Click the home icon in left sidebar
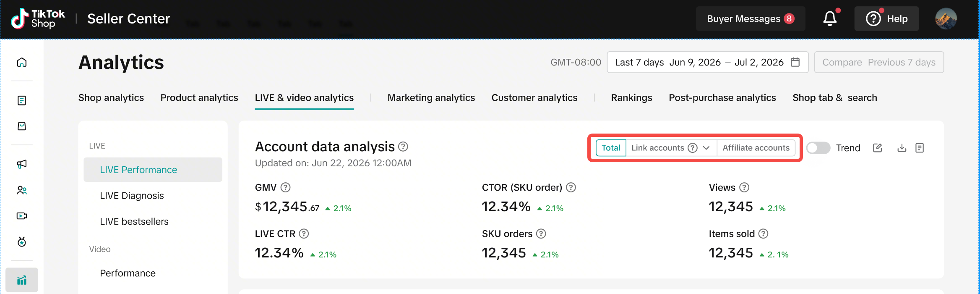This screenshot has height=294, width=980. click(x=22, y=63)
